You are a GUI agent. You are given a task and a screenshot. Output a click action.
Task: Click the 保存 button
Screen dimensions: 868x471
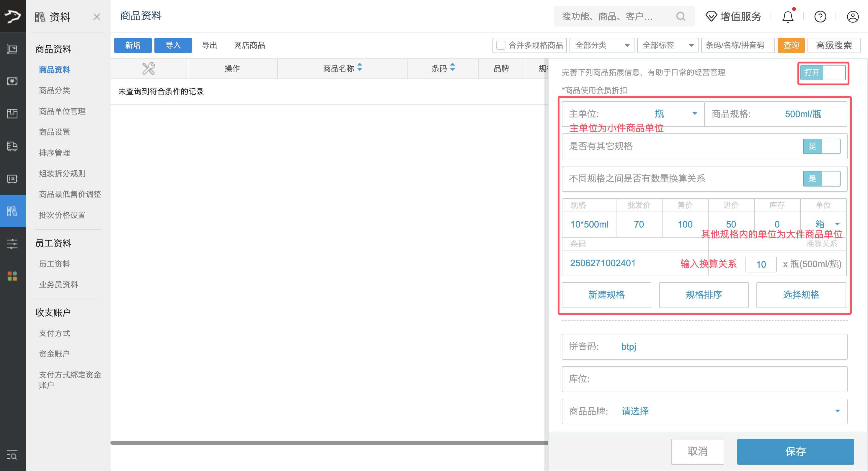795,452
